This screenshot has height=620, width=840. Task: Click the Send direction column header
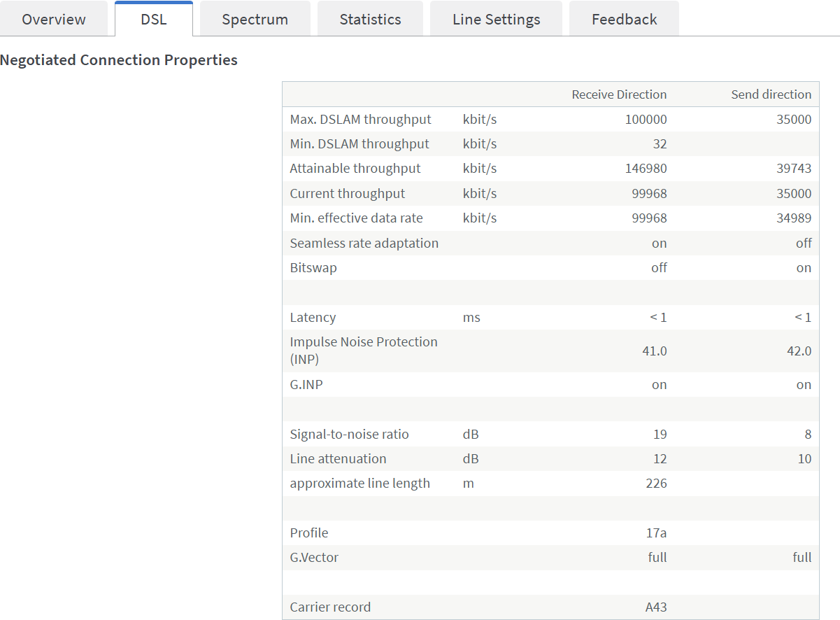point(771,94)
